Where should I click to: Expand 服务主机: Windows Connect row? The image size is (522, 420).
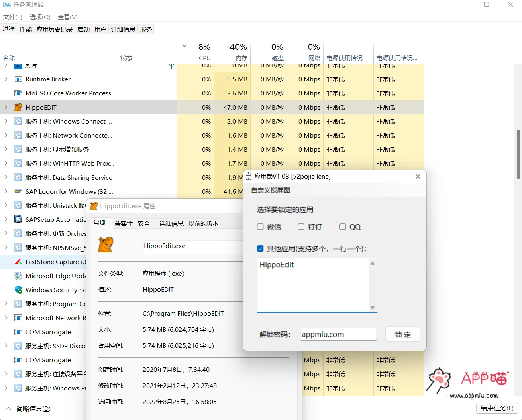click(6, 121)
